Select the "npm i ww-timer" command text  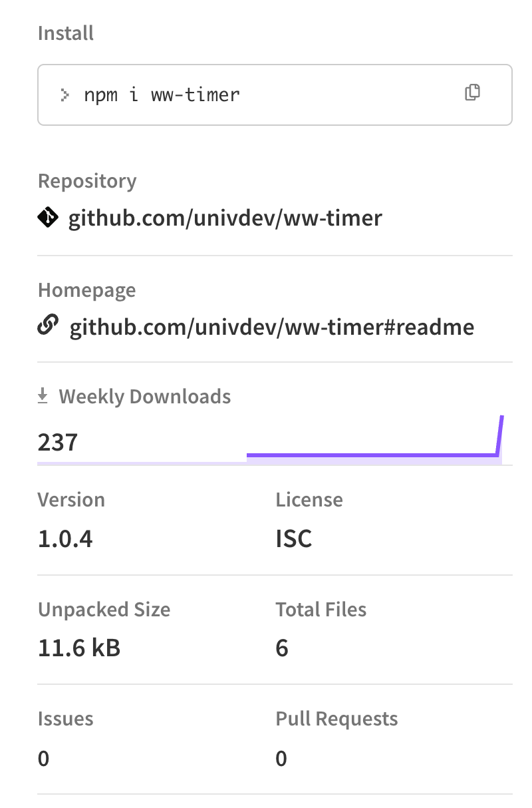click(162, 95)
